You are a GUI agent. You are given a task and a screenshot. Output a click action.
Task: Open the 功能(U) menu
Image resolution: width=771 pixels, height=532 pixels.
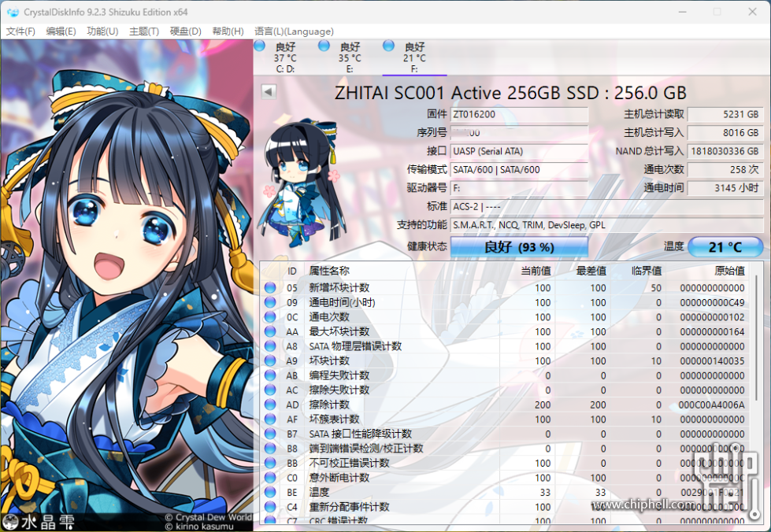[x=101, y=31]
